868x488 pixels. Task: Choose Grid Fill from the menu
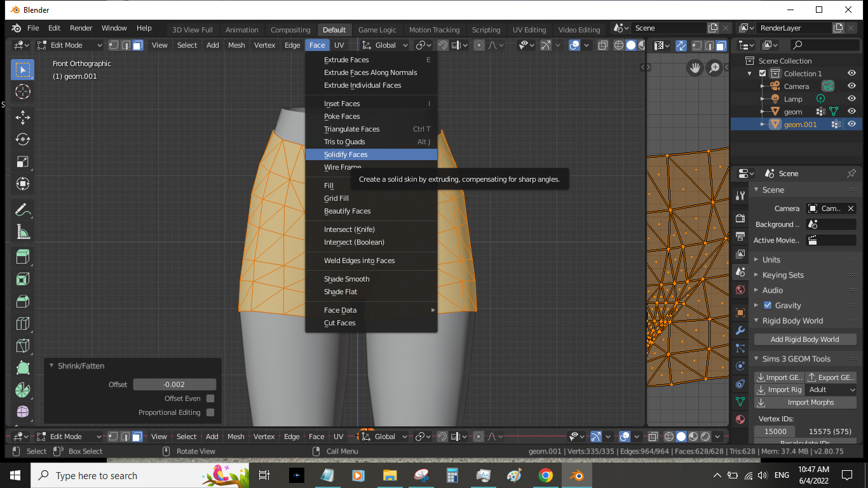[x=371, y=198]
